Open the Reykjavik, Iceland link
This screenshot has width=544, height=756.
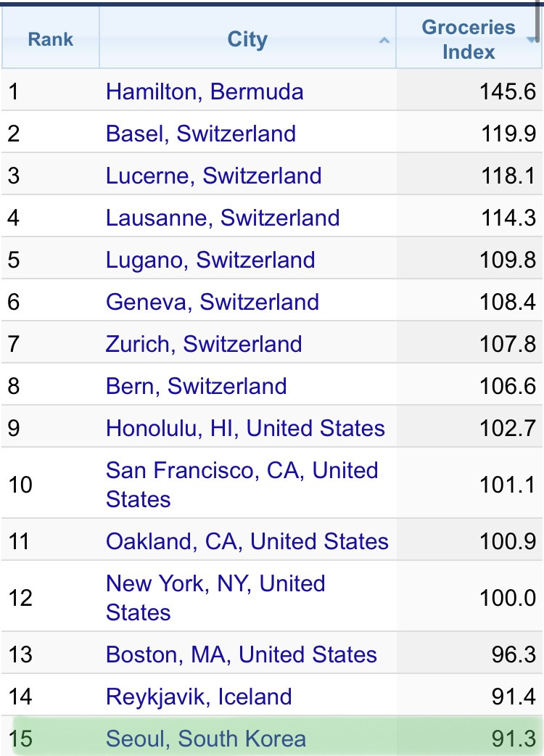(x=199, y=697)
